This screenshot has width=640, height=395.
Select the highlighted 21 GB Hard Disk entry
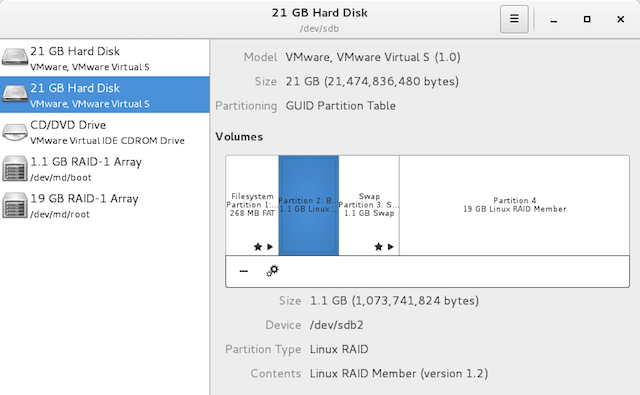[104, 95]
